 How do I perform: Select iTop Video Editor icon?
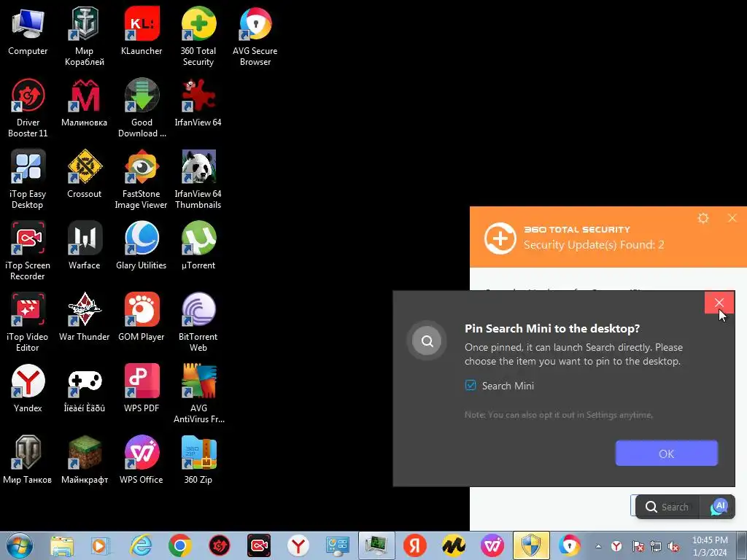[x=28, y=322]
